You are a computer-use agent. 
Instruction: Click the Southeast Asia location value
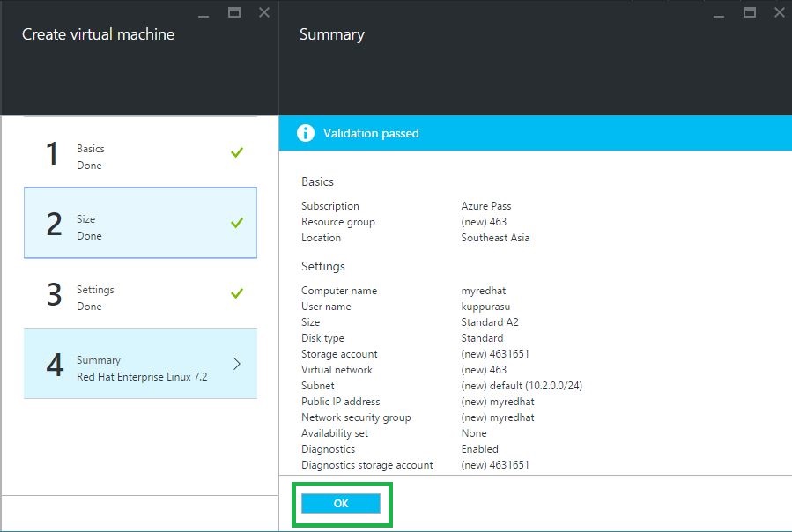[495, 238]
